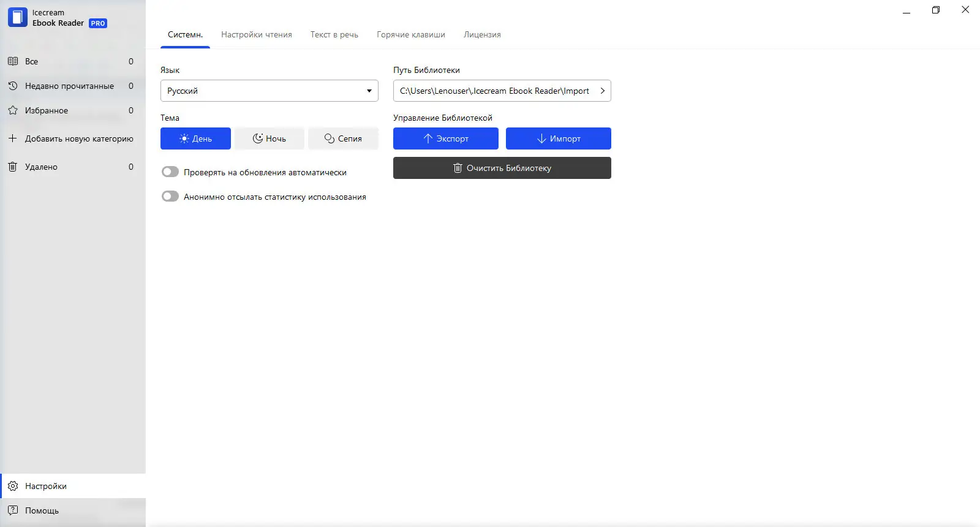Click the Управление Библиотекой label
Screen dimensions: 980x527
pos(443,118)
